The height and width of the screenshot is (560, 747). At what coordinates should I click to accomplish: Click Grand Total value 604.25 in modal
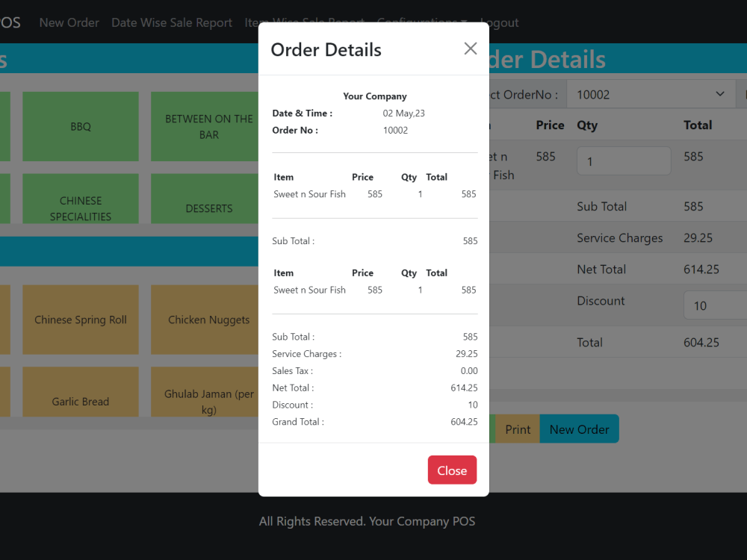click(x=464, y=422)
